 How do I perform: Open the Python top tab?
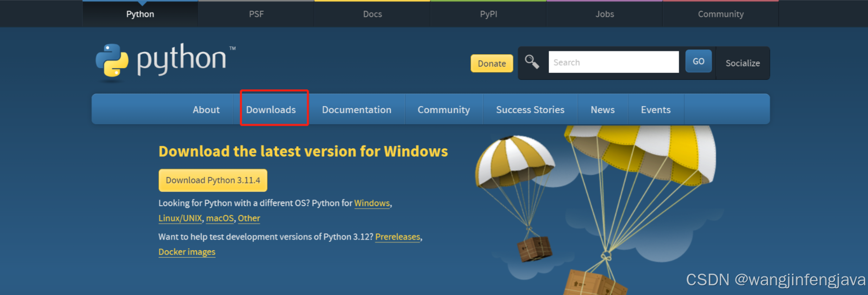click(x=140, y=14)
